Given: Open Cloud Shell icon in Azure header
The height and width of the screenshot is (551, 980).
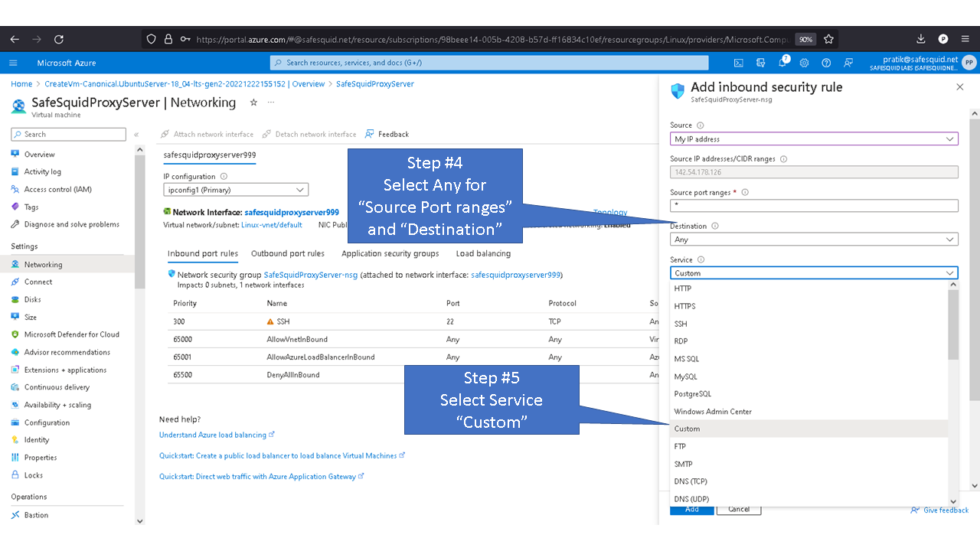Looking at the screenshot, I should [x=738, y=63].
